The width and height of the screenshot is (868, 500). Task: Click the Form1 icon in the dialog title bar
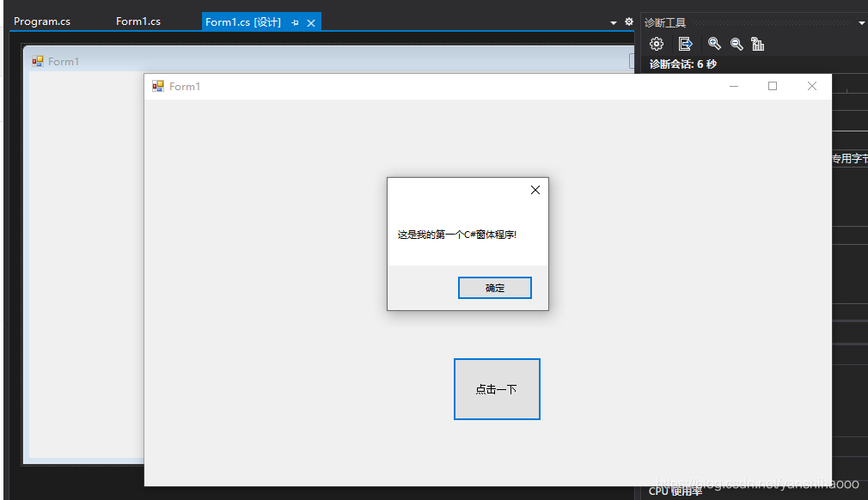(x=157, y=86)
